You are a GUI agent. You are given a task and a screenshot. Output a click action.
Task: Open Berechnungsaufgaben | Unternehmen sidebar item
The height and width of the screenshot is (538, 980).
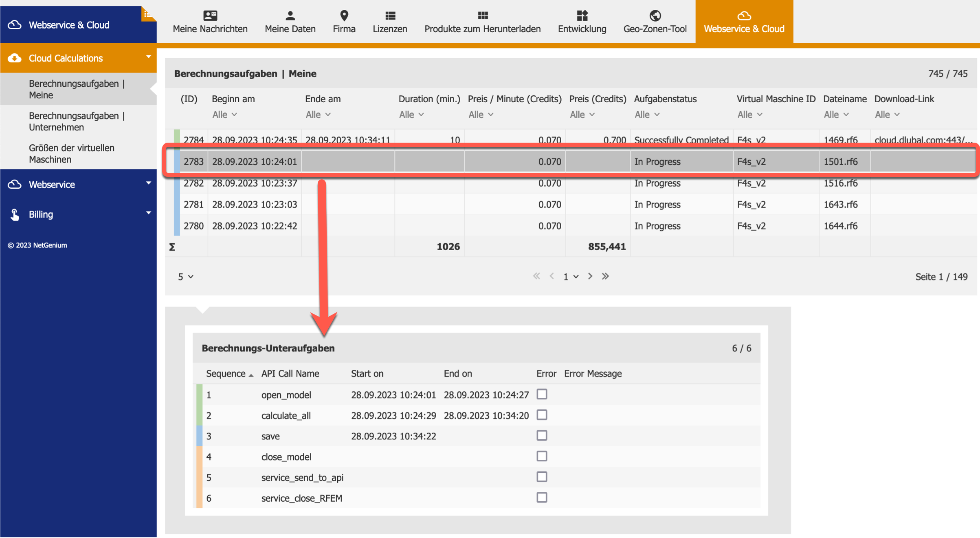(x=77, y=121)
